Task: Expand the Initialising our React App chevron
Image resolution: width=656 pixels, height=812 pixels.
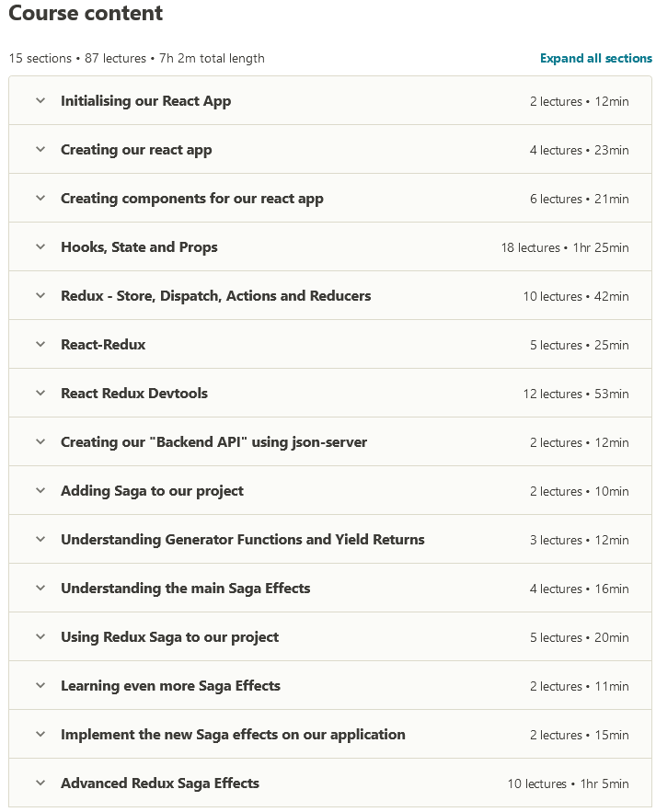Action: coord(40,101)
